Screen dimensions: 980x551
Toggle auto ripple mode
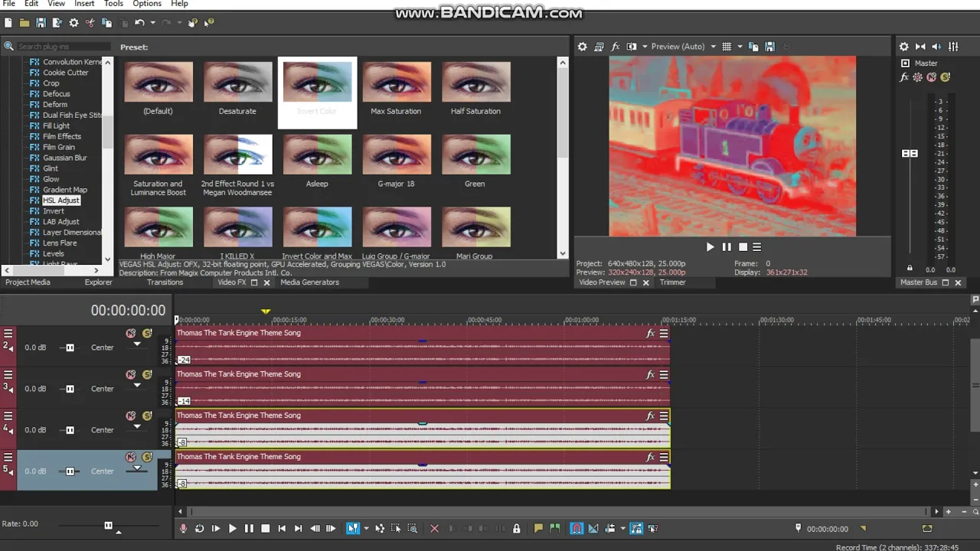click(610, 528)
